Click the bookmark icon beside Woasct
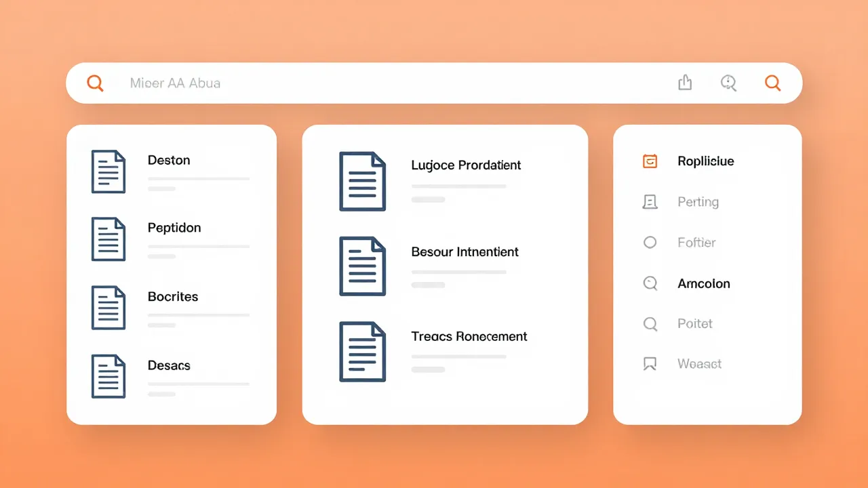 click(x=650, y=364)
